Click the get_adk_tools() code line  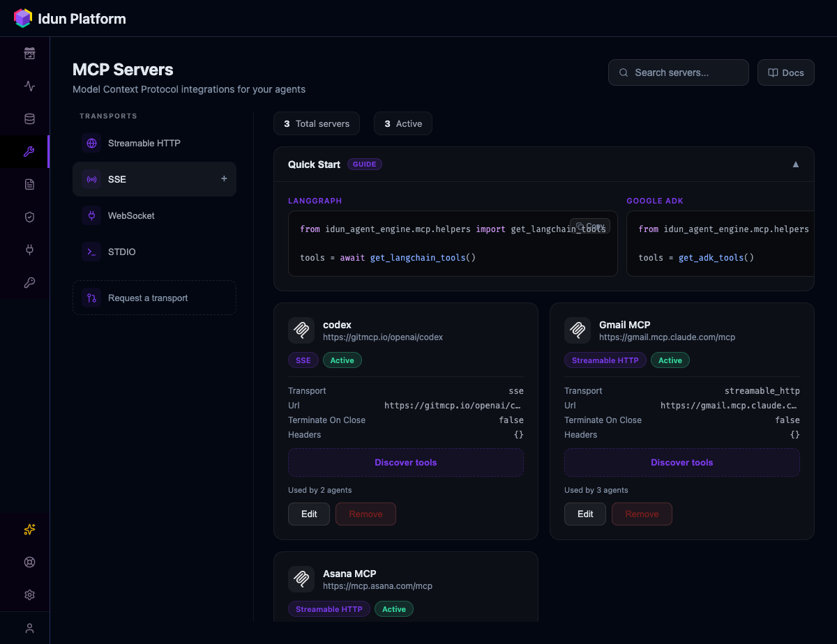pos(696,258)
